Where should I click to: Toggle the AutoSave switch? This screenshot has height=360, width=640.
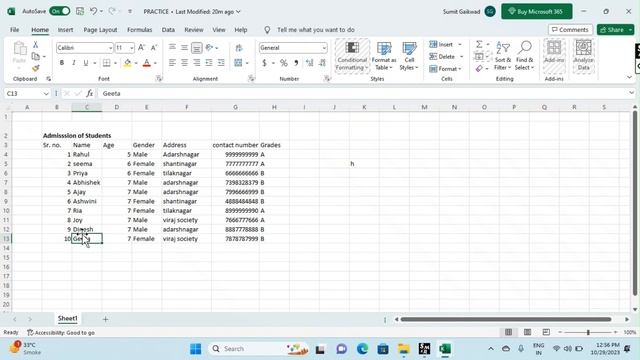(60, 11)
